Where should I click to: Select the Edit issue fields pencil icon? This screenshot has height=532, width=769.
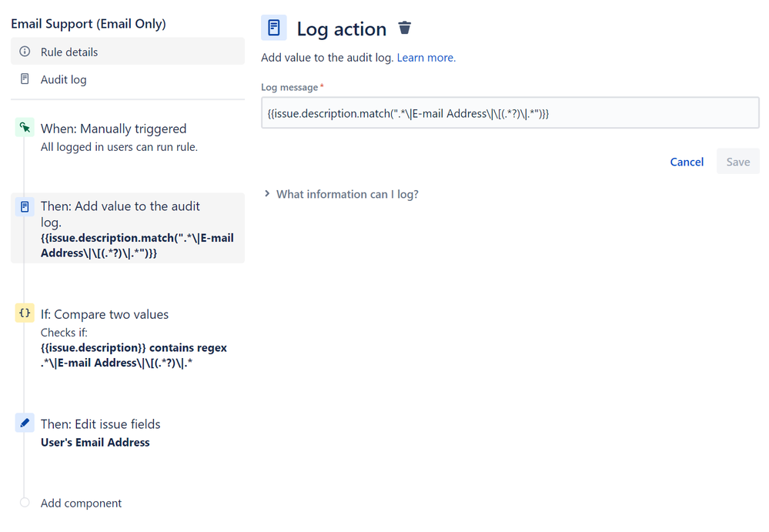[25, 423]
